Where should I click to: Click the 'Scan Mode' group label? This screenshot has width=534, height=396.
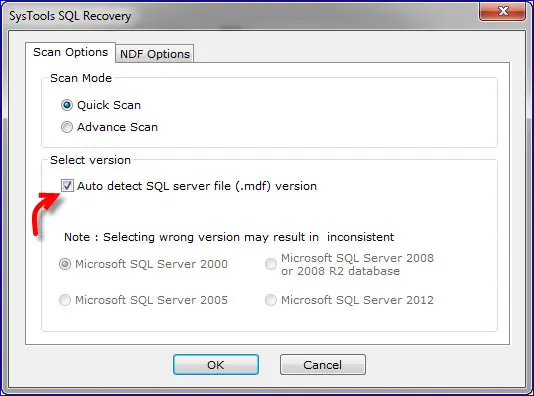click(81, 78)
